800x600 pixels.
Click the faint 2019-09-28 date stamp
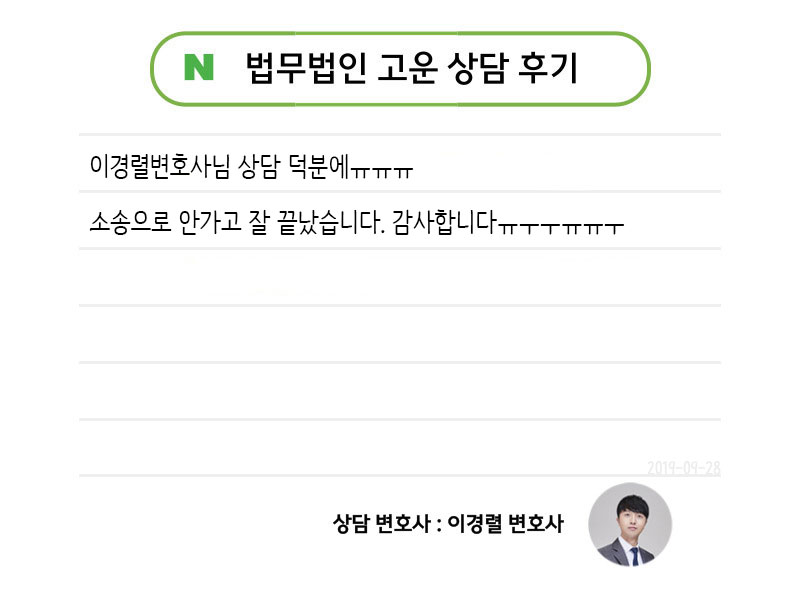coord(684,467)
